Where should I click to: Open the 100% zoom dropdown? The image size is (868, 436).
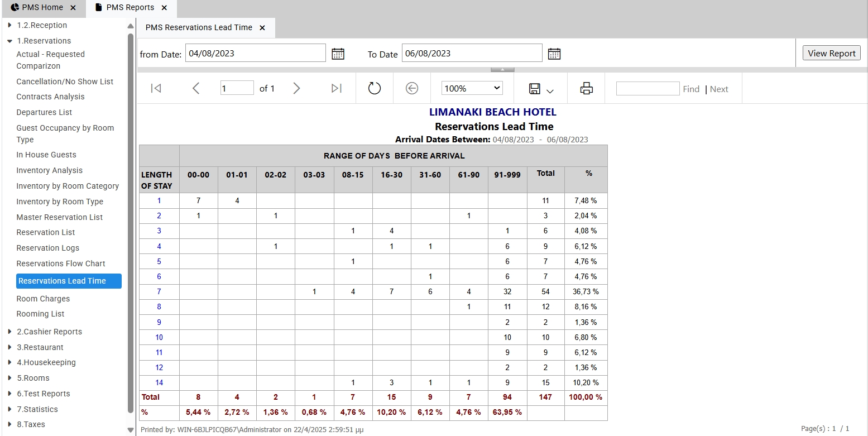(x=472, y=88)
